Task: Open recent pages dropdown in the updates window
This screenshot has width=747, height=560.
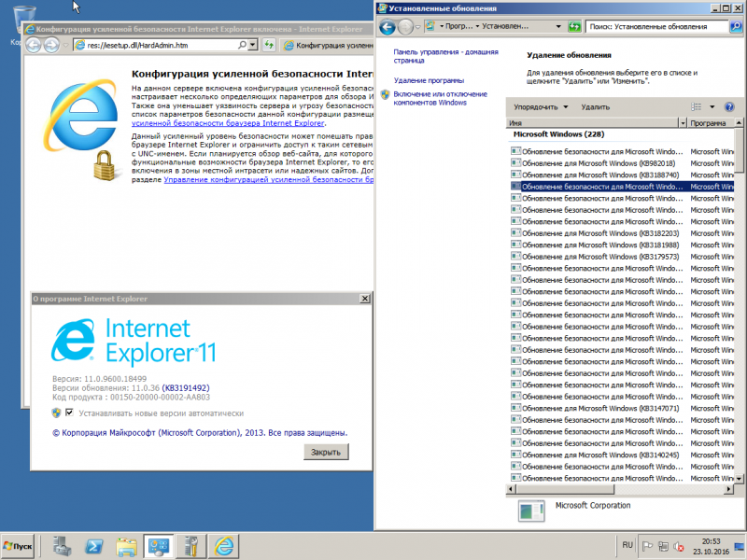Action: 417,27
